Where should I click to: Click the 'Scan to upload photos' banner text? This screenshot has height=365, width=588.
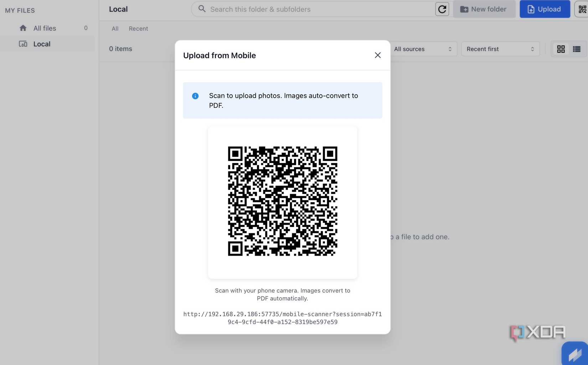(x=284, y=101)
